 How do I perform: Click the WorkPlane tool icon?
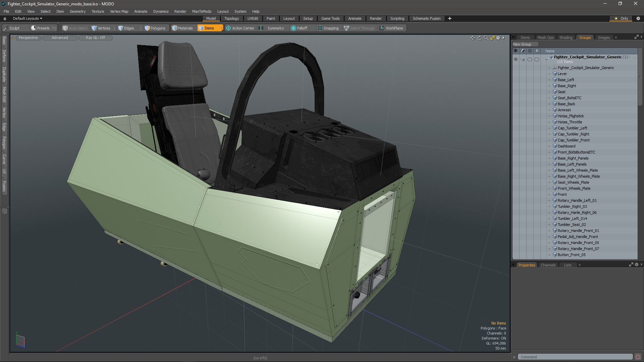[382, 28]
